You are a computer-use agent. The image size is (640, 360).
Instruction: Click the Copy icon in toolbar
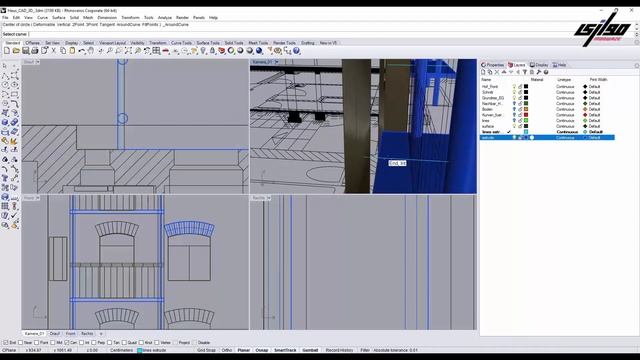point(63,51)
